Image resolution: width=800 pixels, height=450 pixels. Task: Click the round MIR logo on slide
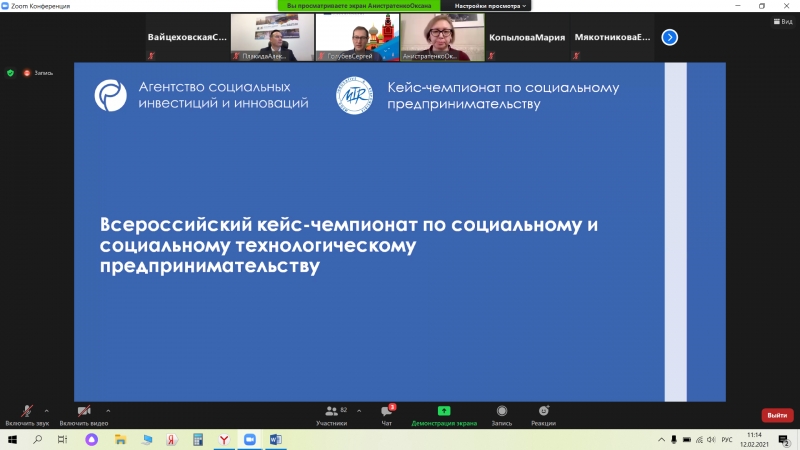click(354, 95)
